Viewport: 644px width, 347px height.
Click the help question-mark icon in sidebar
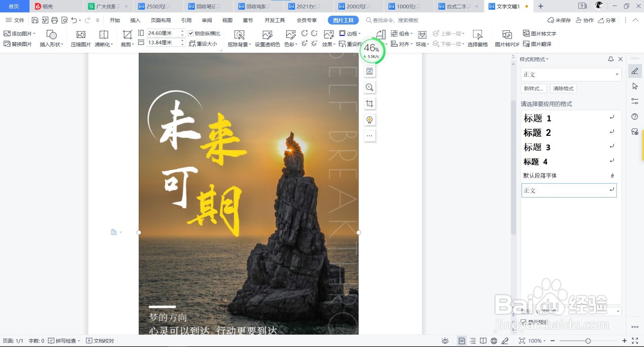pos(635,116)
